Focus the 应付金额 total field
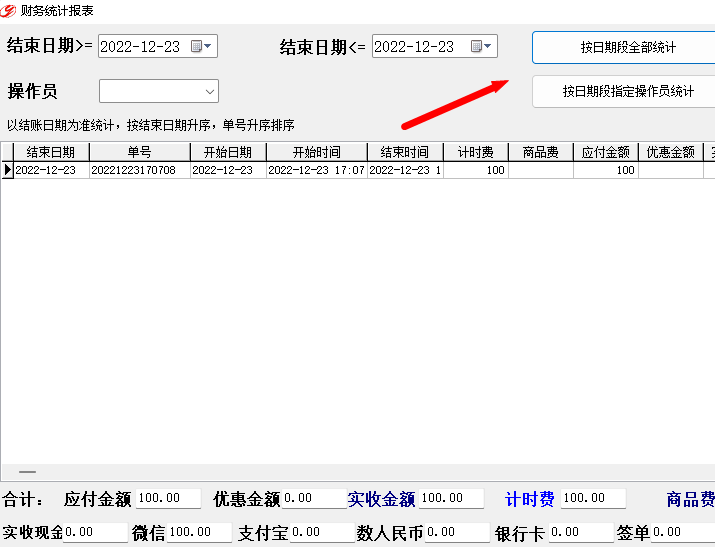715x547 pixels. pyautogui.click(x=168, y=498)
